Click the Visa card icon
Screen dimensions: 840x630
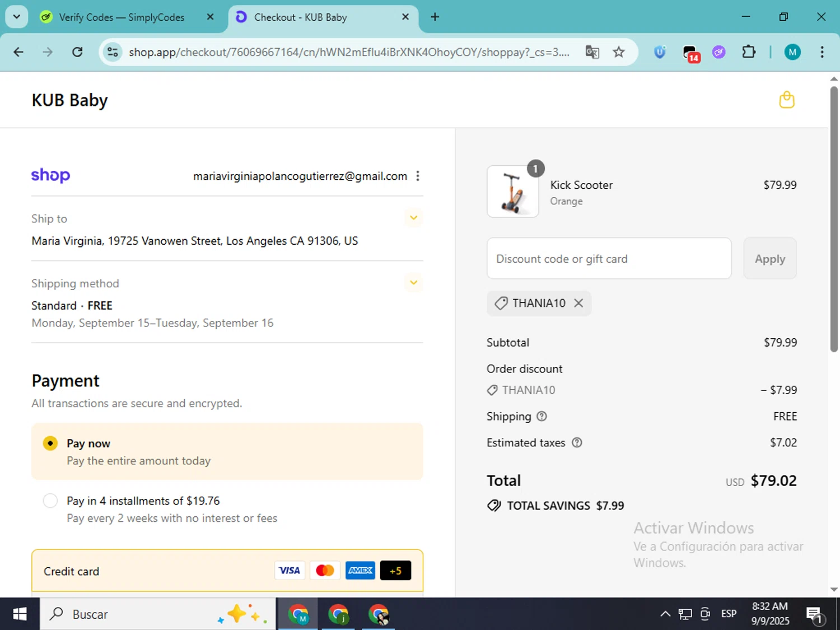(x=290, y=570)
